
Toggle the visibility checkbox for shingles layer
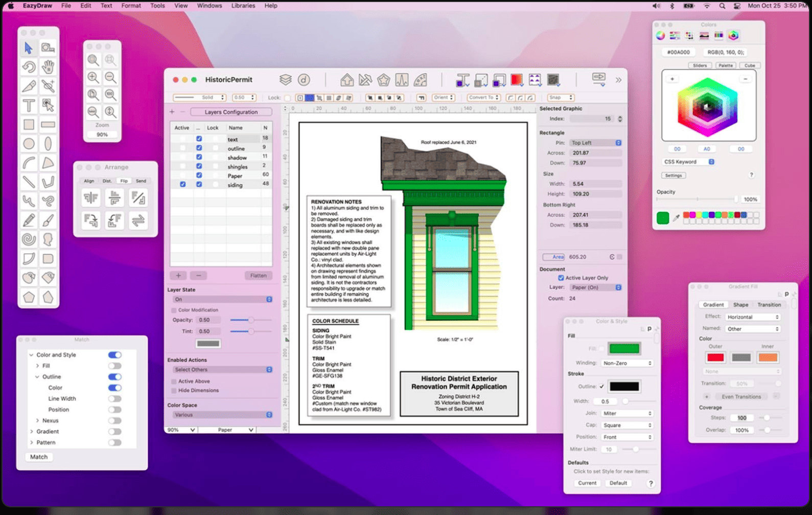(199, 166)
